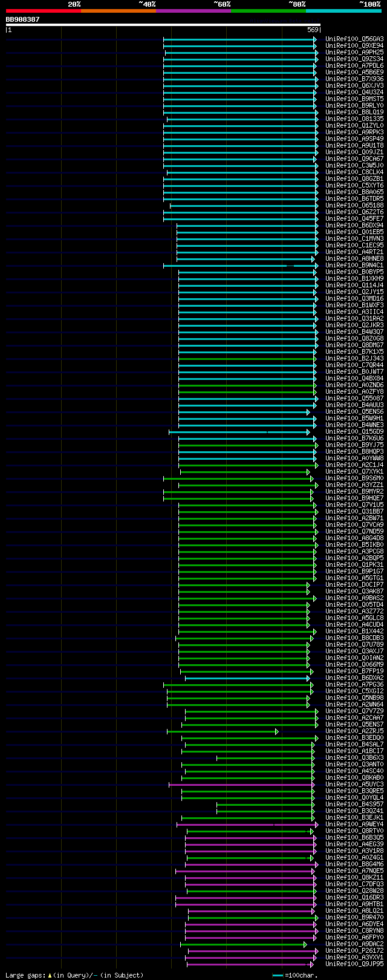
Task: Click the UniRef100_B9RLY0 label
Action: tap(354, 105)
